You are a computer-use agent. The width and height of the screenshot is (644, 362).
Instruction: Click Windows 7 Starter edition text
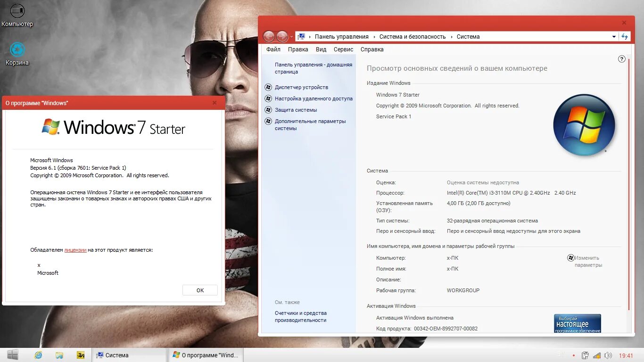click(x=398, y=95)
